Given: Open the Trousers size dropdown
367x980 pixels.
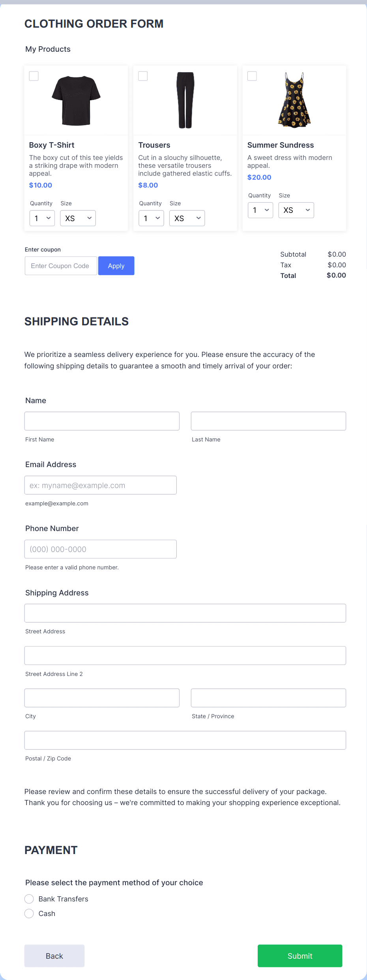Looking at the screenshot, I should tap(187, 218).
